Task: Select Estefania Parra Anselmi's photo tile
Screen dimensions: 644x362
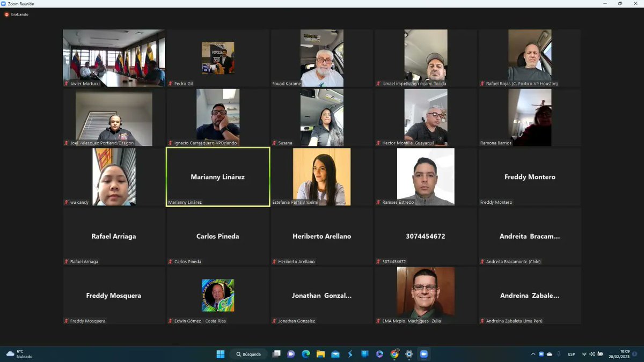Action: coord(322,177)
